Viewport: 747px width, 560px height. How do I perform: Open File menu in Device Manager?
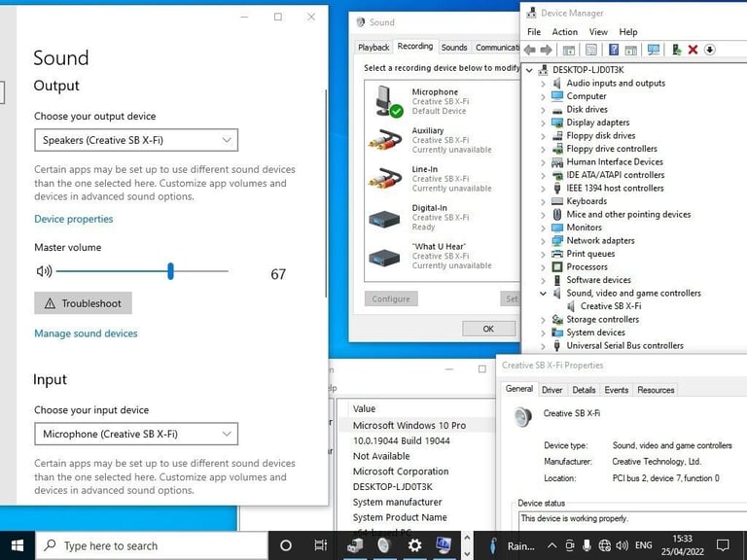coord(534,32)
